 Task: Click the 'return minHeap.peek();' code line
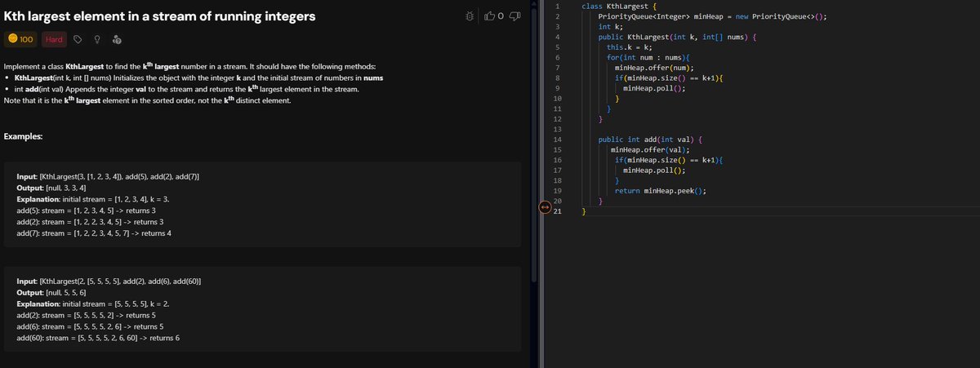(661, 190)
